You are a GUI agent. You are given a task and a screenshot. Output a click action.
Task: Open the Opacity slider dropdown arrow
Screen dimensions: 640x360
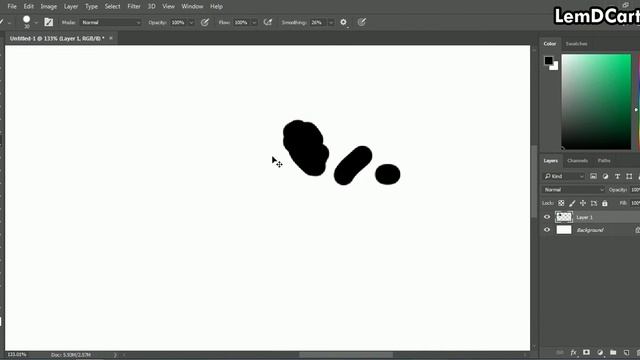[191, 23]
